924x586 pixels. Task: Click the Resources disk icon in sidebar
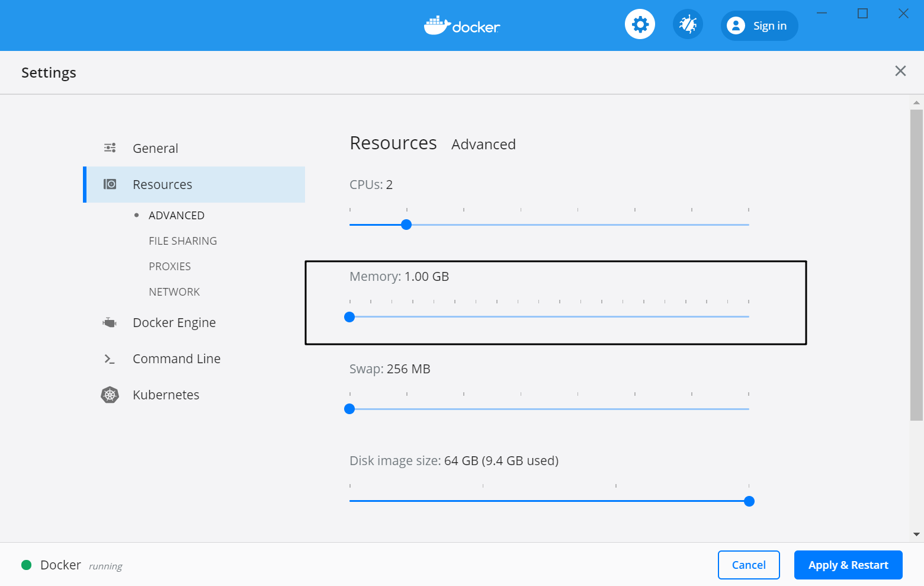[110, 184]
